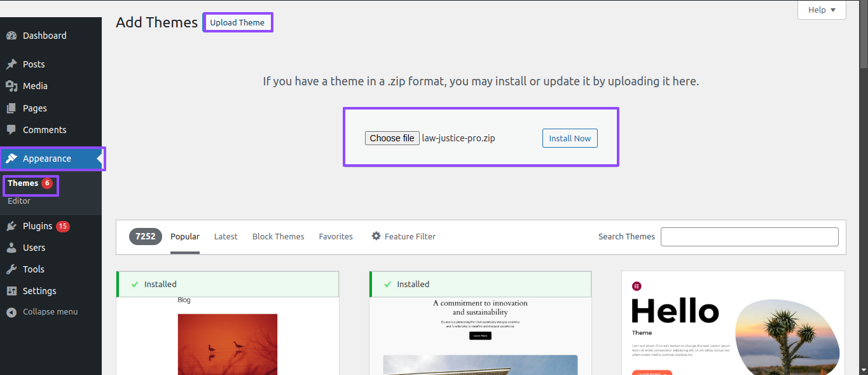Open Media via its sidebar icon
Viewport: 868px width, 375px height.
point(11,86)
